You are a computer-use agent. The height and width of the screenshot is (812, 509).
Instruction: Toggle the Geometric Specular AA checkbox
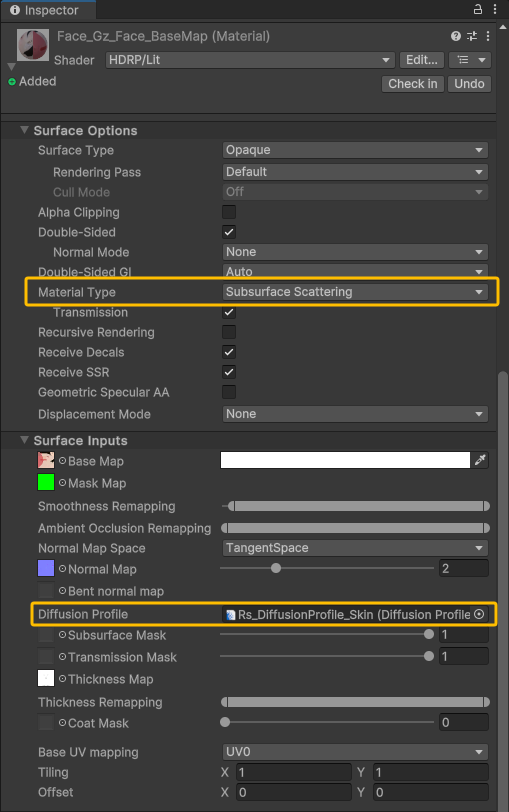tap(229, 392)
